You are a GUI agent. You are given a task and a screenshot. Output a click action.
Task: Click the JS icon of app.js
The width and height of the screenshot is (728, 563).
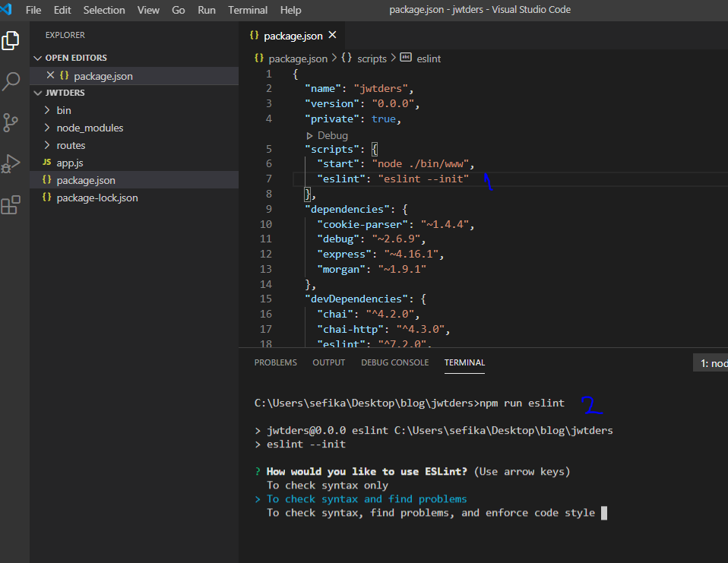[47, 162]
